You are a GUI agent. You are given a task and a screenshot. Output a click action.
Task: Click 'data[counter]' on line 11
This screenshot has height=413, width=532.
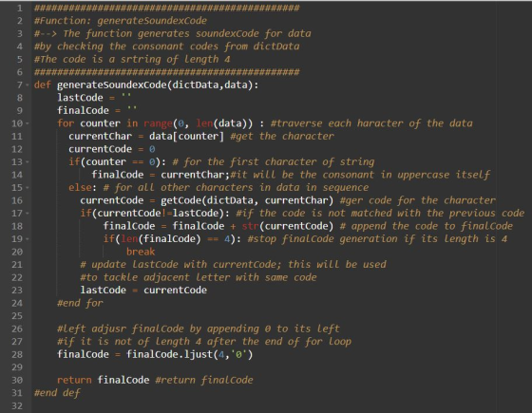[186, 137]
